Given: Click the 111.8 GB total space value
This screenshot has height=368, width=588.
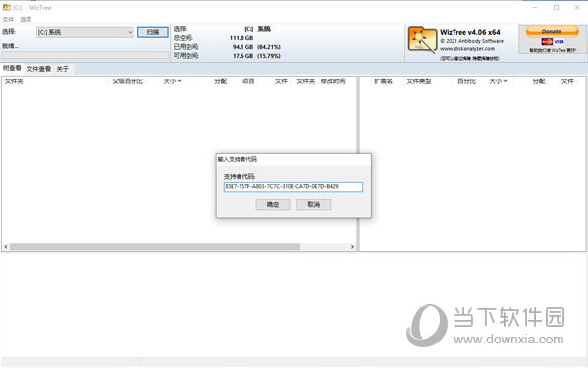Looking at the screenshot, I should 241,38.
